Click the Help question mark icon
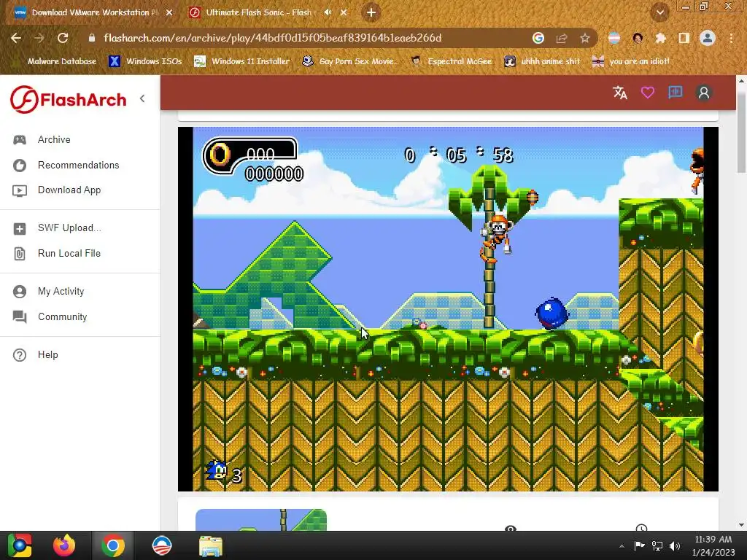The image size is (747, 560). pyautogui.click(x=20, y=355)
